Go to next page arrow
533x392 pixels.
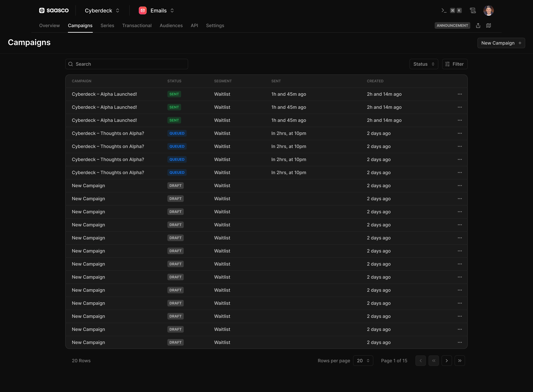pos(446,361)
